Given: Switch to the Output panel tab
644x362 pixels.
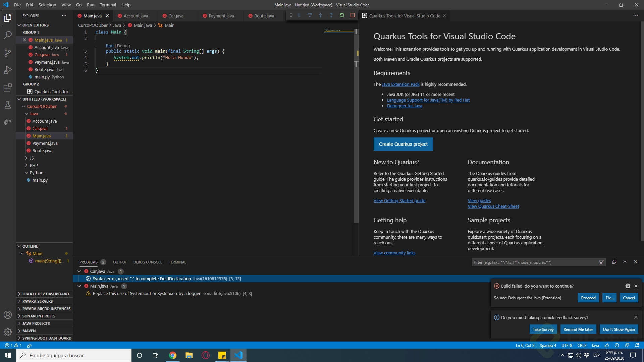Looking at the screenshot, I should [120, 262].
